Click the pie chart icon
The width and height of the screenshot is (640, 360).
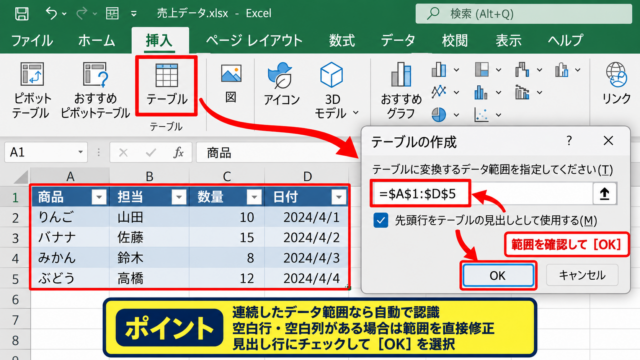[x=439, y=115]
